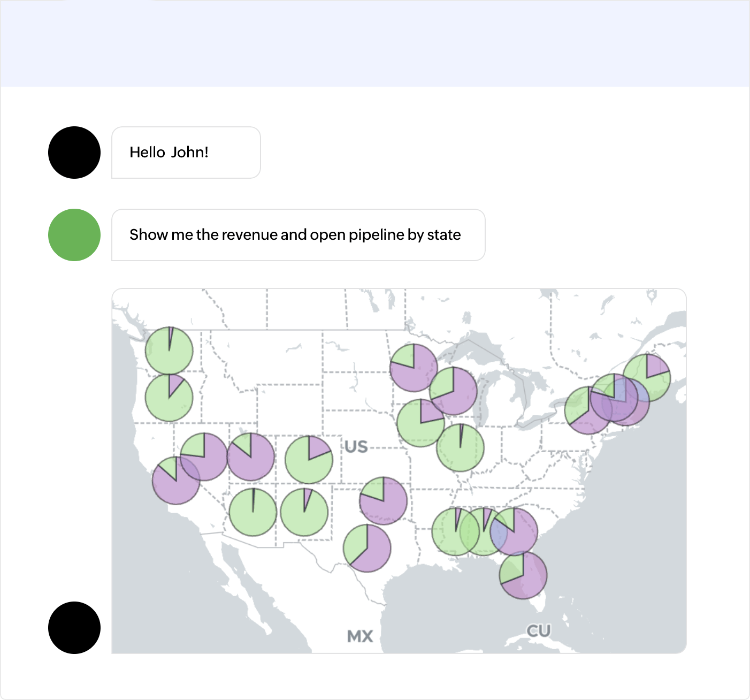Click the US country label on map
The width and height of the screenshot is (750, 700).
356,447
